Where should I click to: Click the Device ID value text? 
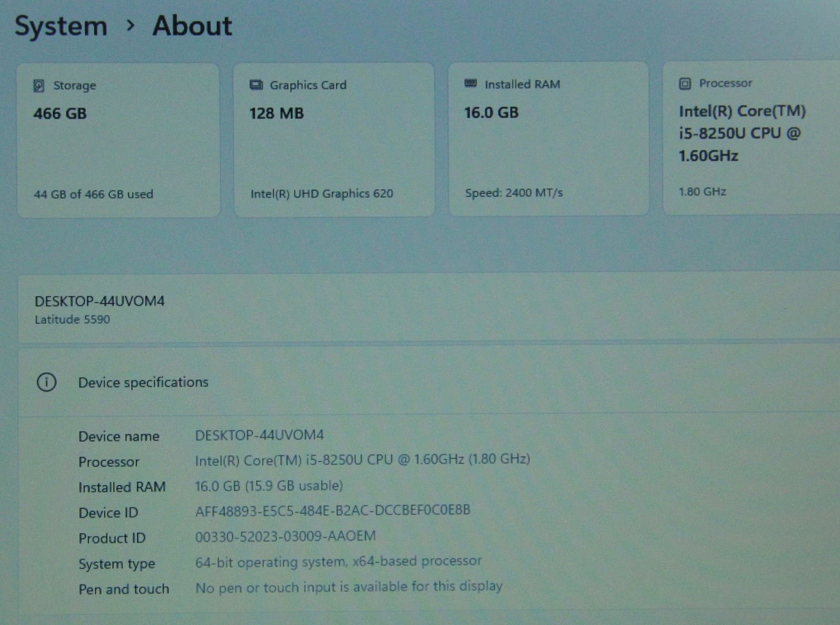(332, 510)
